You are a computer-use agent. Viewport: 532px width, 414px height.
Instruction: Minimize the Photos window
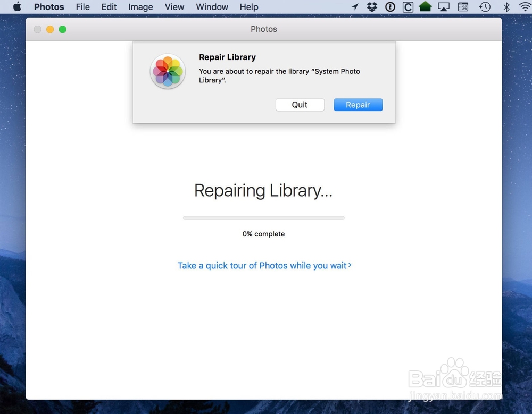pyautogui.click(x=50, y=30)
